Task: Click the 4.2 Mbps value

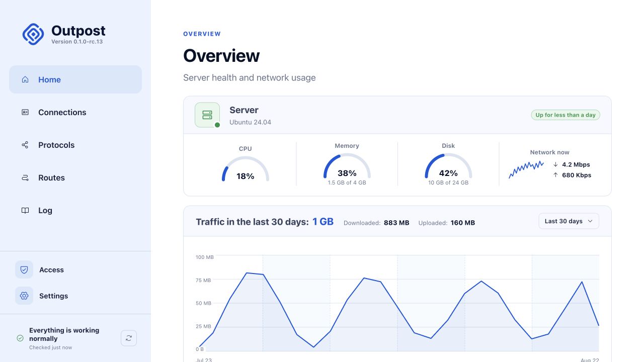Action: coord(576,164)
